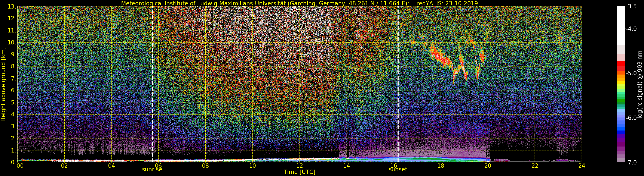Click the 'Time [UTC]' axis label
The width and height of the screenshot is (644, 176).
(x=300, y=172)
